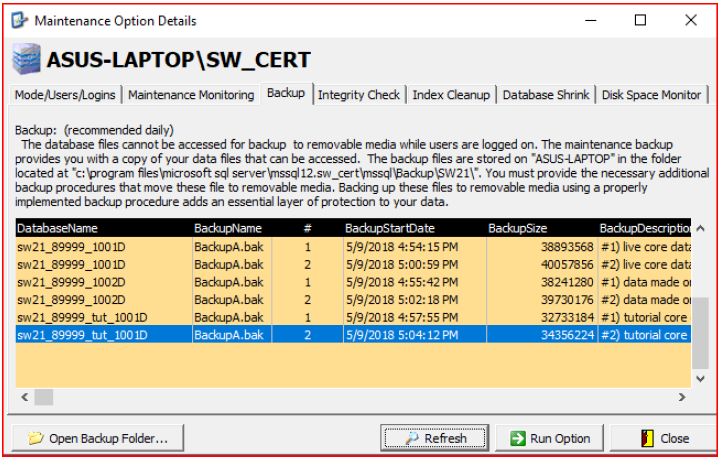Sort by BackupStartDate column header
The width and height of the screenshot is (720, 460).
(x=415, y=228)
